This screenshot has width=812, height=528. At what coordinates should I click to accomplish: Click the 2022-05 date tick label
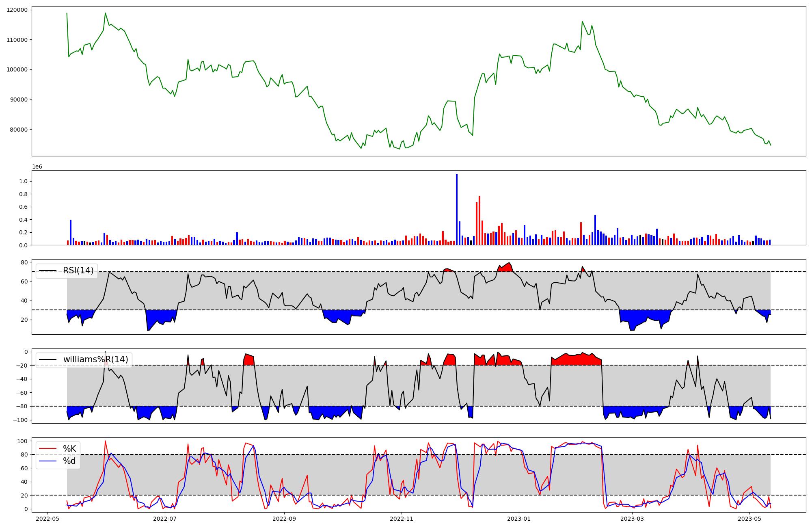tap(48, 519)
